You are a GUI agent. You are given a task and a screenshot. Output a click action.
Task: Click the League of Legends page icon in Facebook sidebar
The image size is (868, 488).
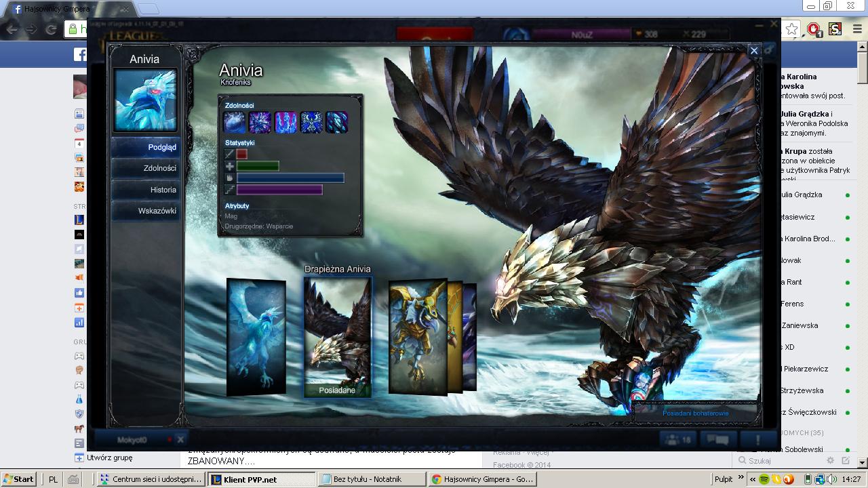79,220
